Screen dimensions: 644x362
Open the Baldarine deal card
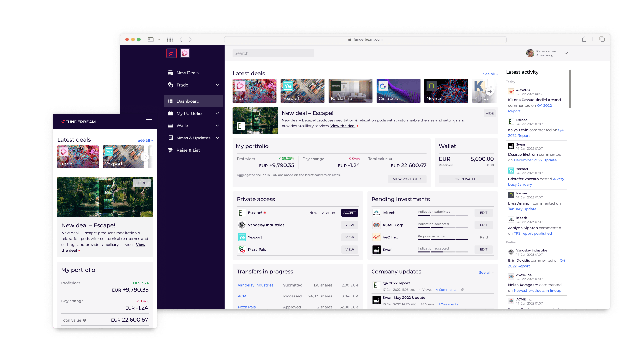pyautogui.click(x=350, y=91)
